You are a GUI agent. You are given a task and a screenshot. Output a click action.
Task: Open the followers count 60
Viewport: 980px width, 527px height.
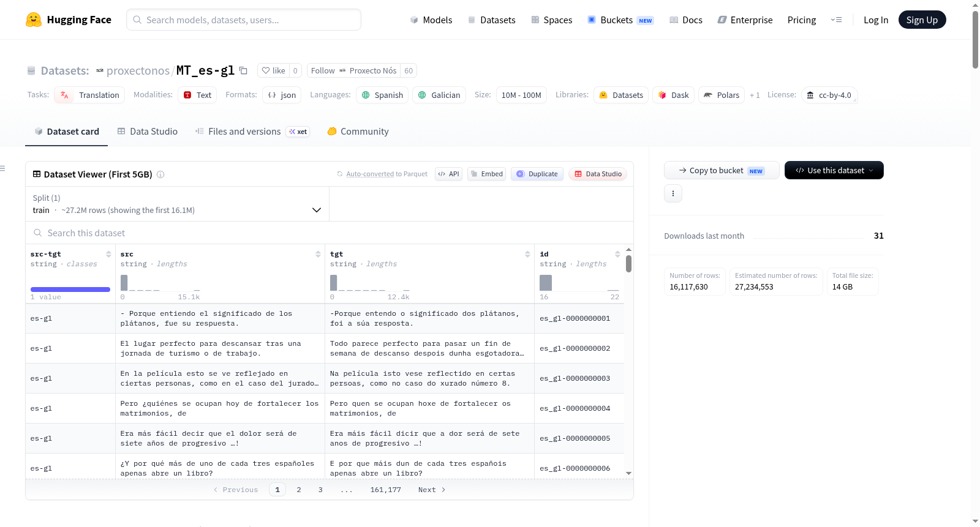click(x=409, y=70)
